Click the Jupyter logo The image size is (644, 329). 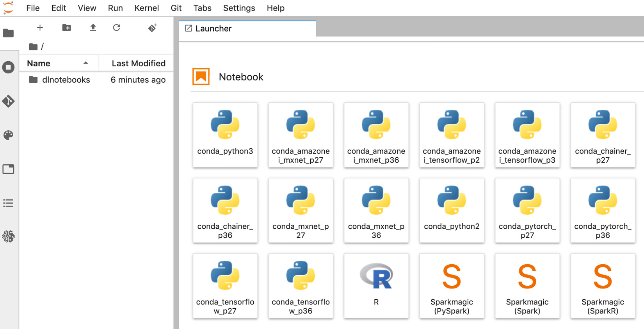[8, 7]
